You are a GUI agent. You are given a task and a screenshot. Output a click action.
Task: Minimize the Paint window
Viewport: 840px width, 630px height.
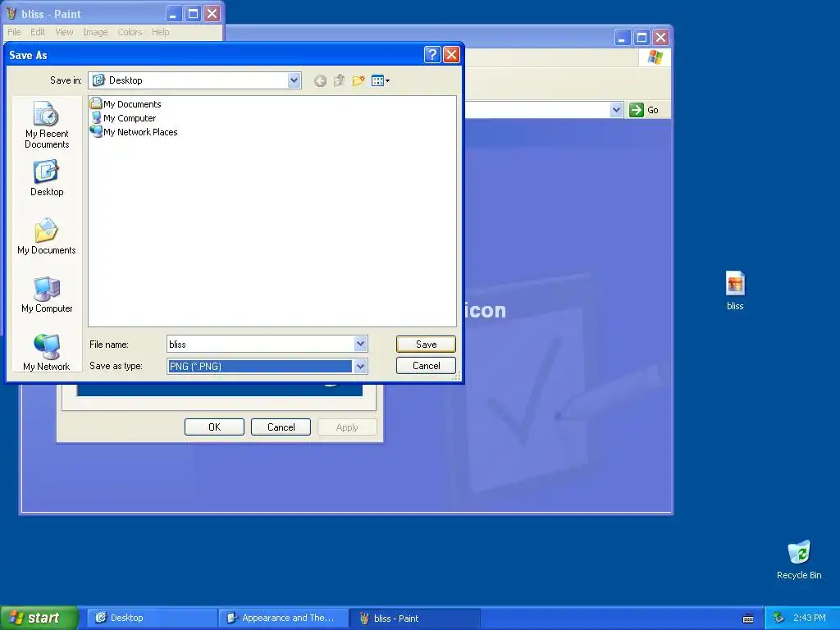tap(174, 13)
